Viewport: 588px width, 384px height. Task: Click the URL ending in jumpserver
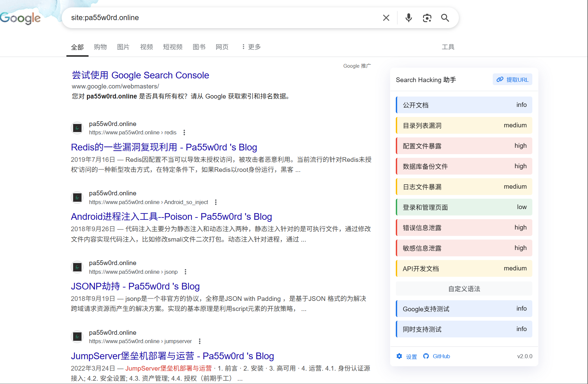coord(140,341)
